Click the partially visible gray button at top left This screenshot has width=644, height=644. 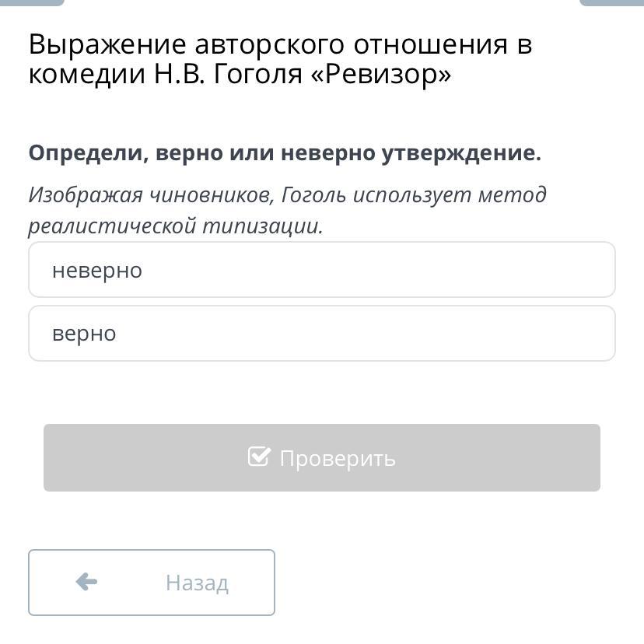(32, 2)
